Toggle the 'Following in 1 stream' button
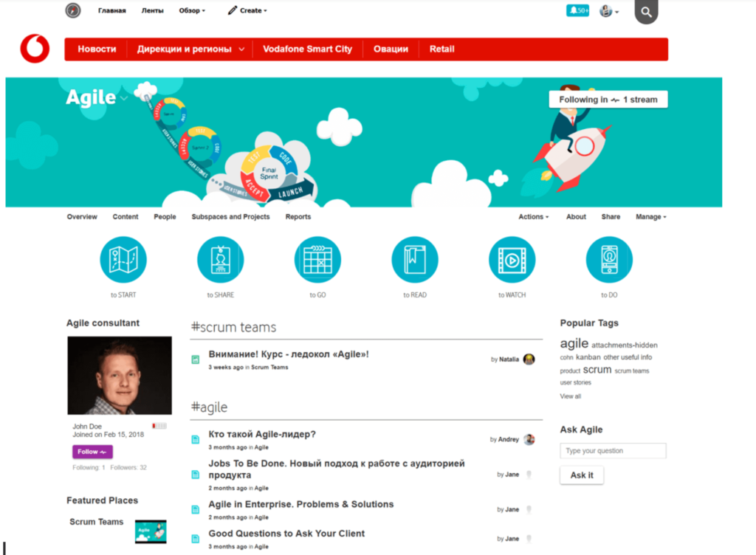The height and width of the screenshot is (555, 756). 608,100
